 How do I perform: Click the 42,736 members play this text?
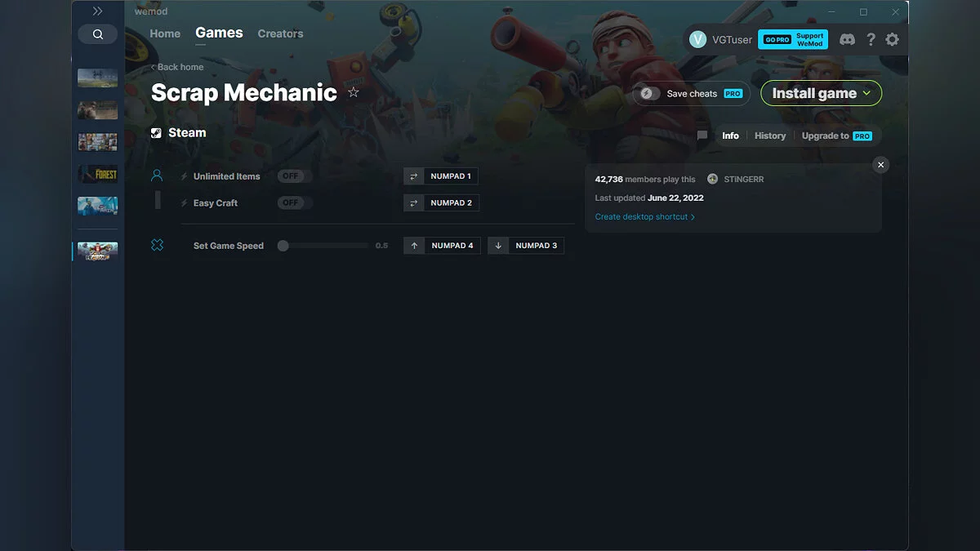tap(645, 179)
